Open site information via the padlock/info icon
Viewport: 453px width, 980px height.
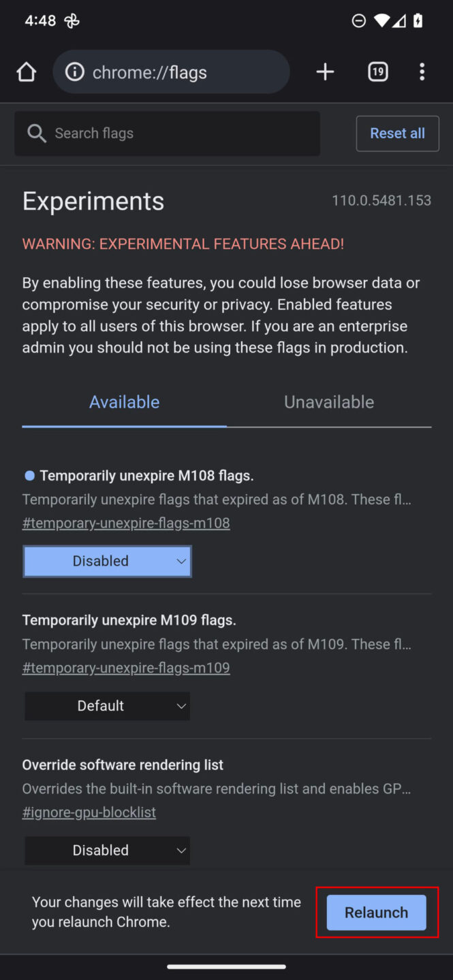tap(75, 71)
